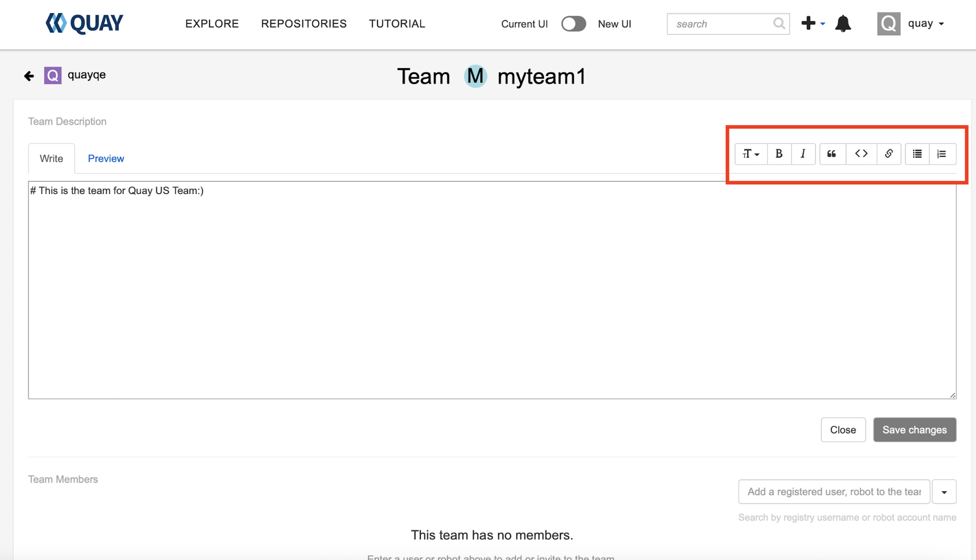
Task: Go back using the left arrow
Action: pos(29,76)
